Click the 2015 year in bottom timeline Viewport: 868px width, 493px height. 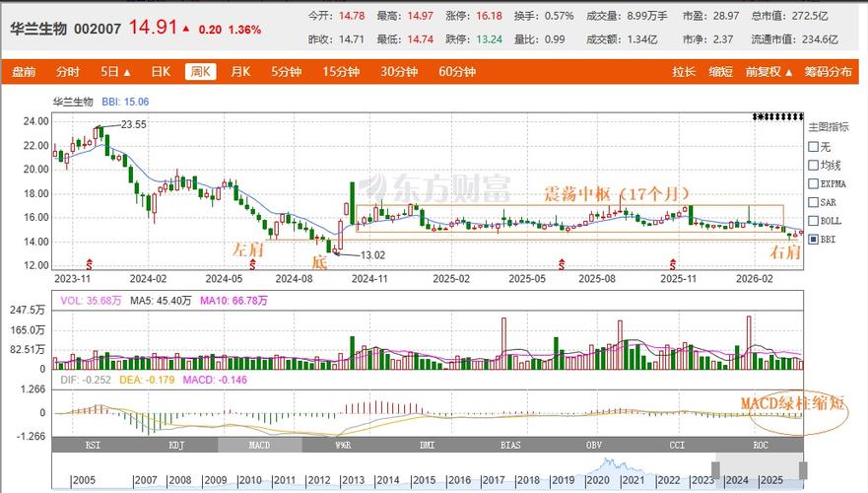(424, 480)
